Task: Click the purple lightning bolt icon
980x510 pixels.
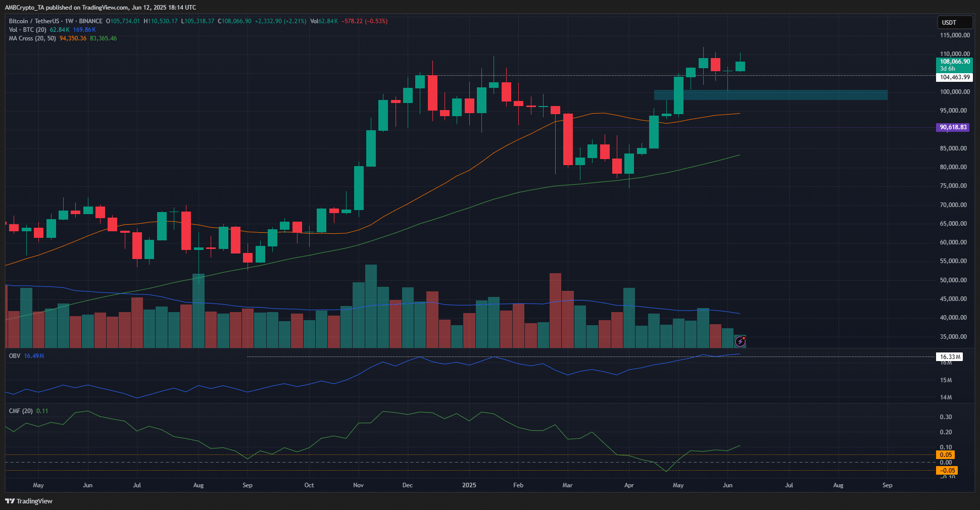Action: tap(740, 342)
